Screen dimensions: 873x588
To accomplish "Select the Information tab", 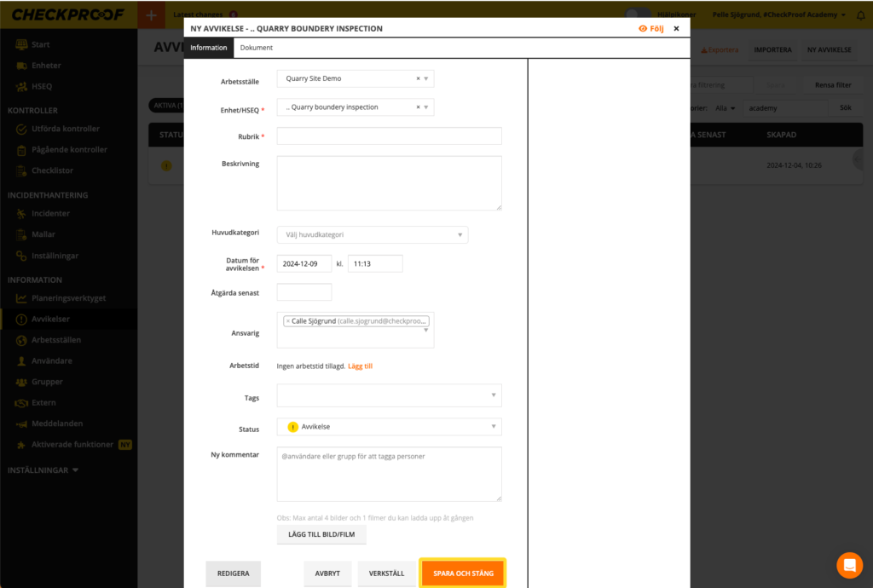I will point(209,48).
